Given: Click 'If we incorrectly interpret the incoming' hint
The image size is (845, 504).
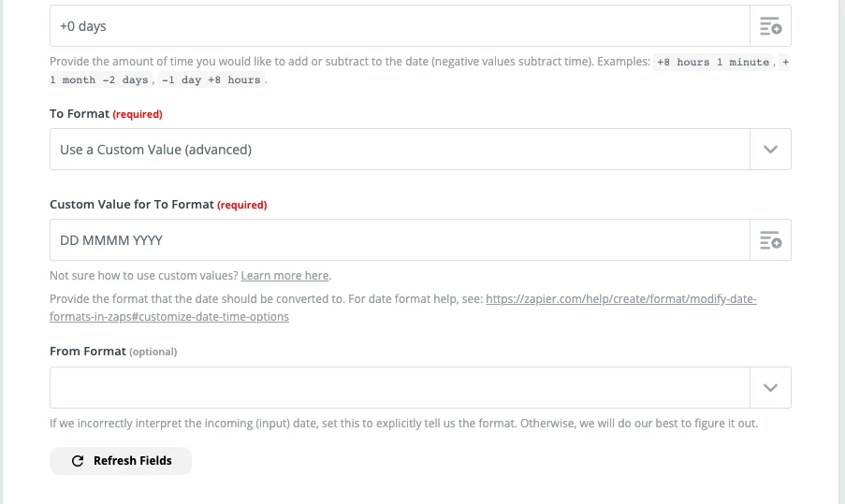Looking at the screenshot, I should (x=403, y=424).
